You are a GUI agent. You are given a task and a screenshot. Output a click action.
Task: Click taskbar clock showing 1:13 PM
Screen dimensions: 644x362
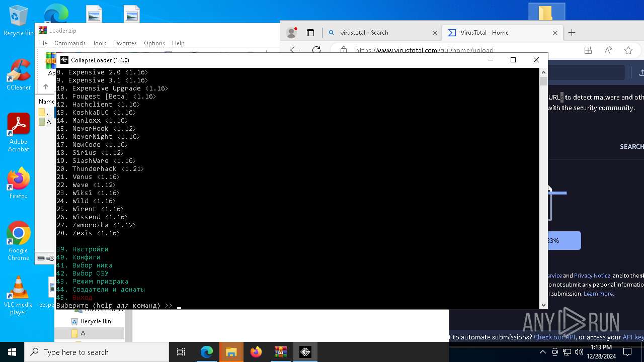coord(601,352)
